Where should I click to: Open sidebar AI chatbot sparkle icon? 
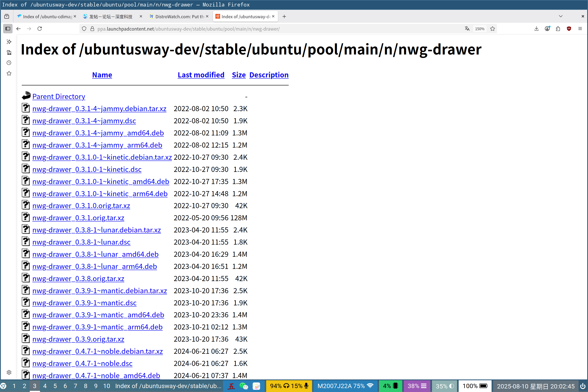pyautogui.click(x=9, y=42)
